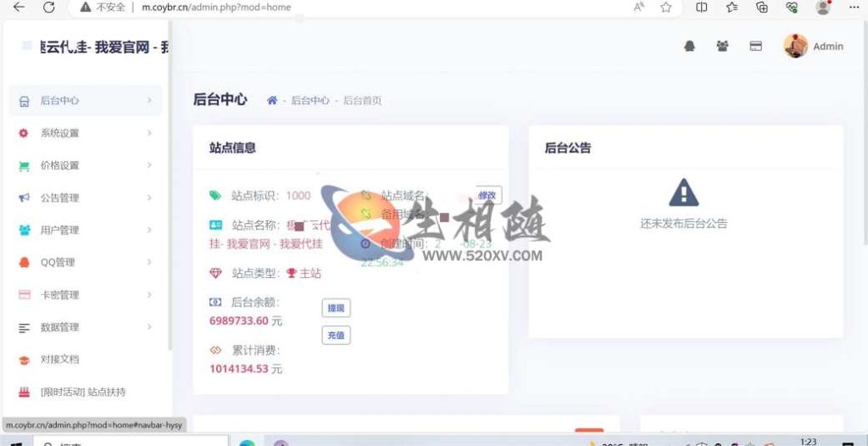Click the 站点扶持 cake icon

(25, 393)
